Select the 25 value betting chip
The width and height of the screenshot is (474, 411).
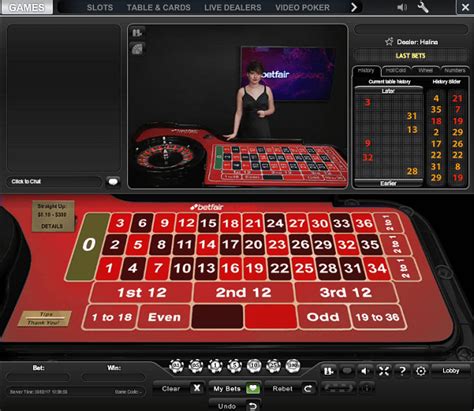point(273,366)
